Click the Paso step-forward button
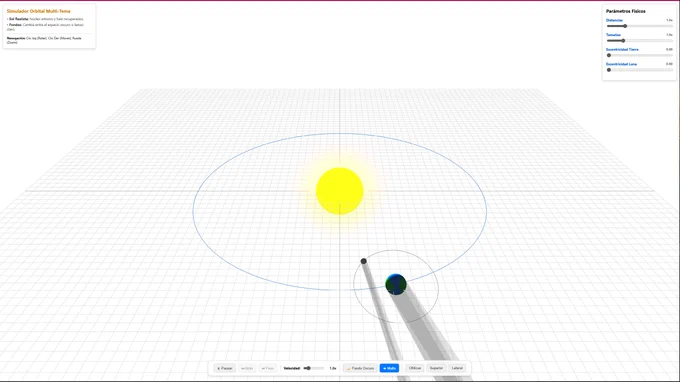Screen dimensions: 680x382 (268, 368)
